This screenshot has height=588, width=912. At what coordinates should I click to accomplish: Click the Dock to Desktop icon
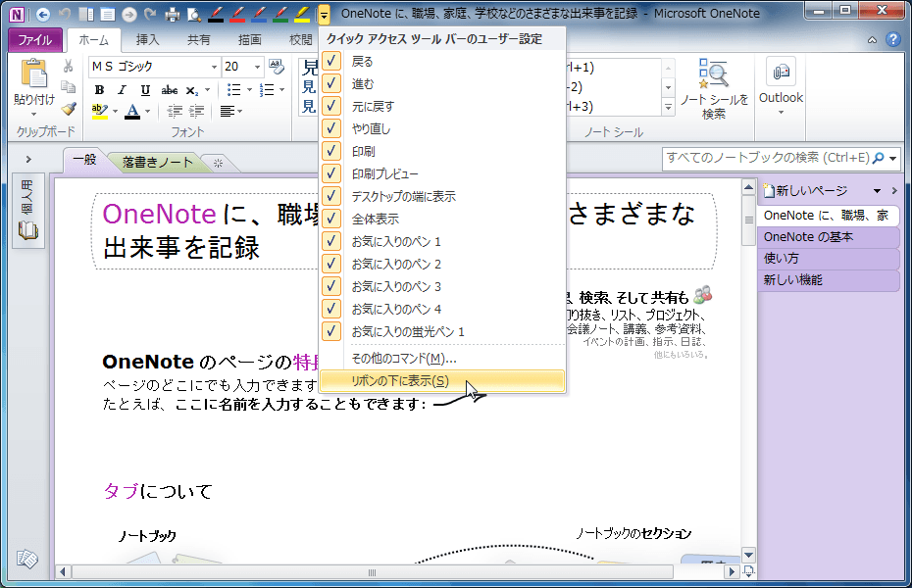(x=86, y=14)
